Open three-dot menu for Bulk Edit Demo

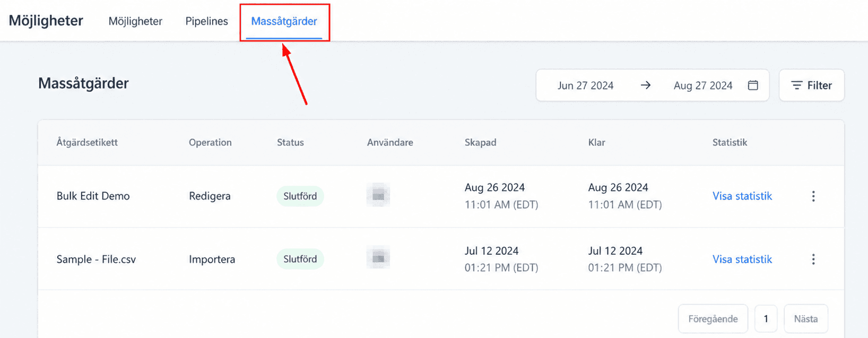click(x=813, y=196)
